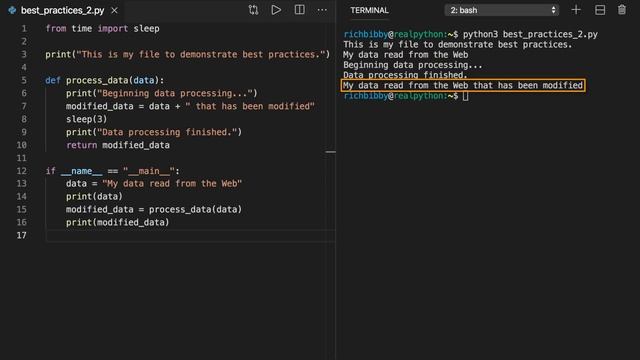The width and height of the screenshot is (640, 360).
Task: Click terminal output 'Data processing finished.'
Action: pos(405,75)
